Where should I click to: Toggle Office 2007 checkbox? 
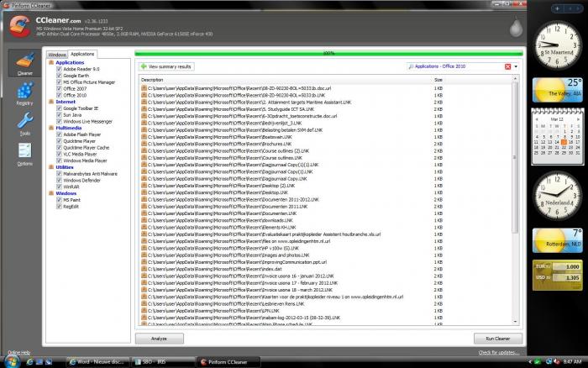59,88
